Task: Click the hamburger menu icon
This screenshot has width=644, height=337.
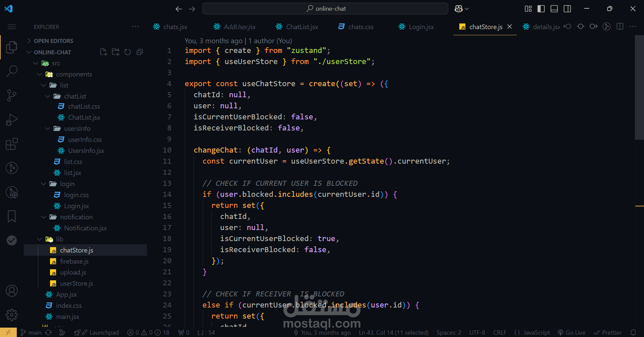Action: coord(12,27)
